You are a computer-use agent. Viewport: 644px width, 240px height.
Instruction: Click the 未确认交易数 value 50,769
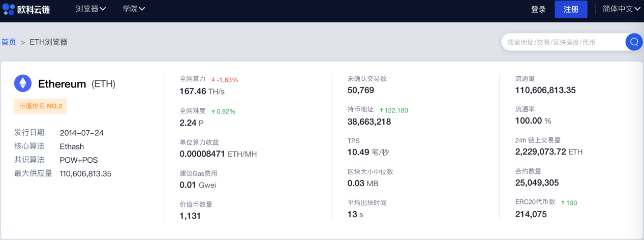click(361, 91)
